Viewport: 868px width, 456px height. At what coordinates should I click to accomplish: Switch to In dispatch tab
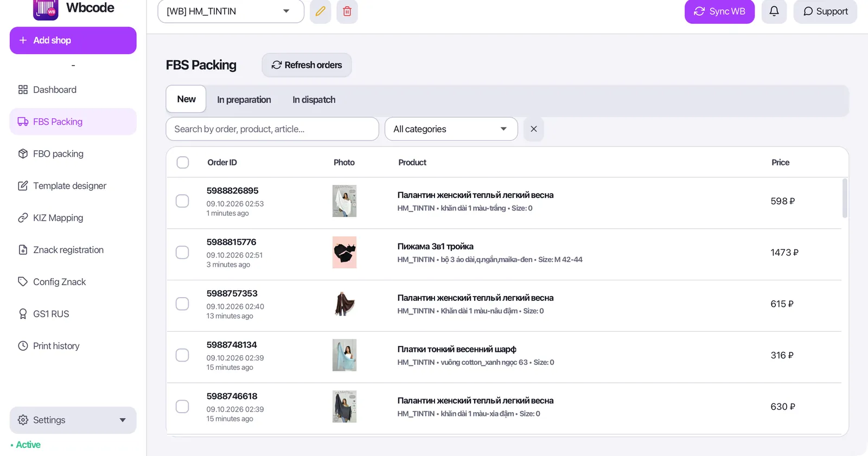[x=314, y=100]
